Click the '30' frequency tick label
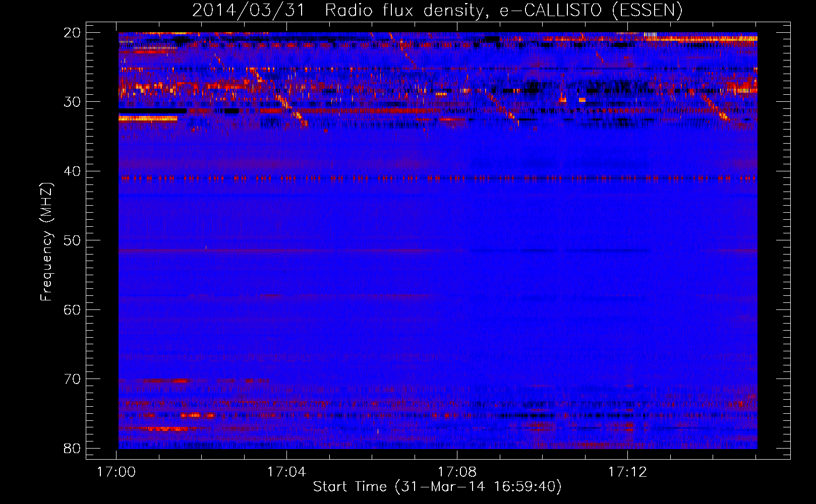The width and height of the screenshot is (816, 504). pyautogui.click(x=72, y=102)
